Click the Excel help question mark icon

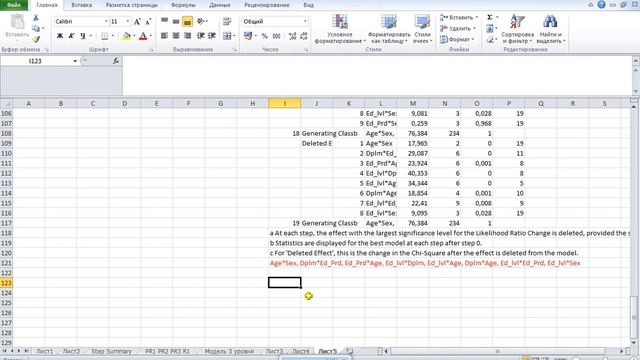pos(601,5)
